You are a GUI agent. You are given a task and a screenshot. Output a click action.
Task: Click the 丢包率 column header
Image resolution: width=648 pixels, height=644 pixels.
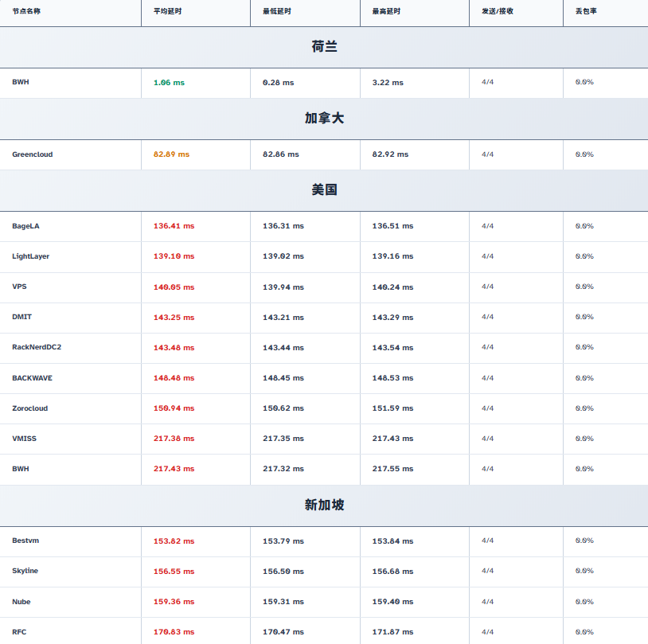point(586,11)
